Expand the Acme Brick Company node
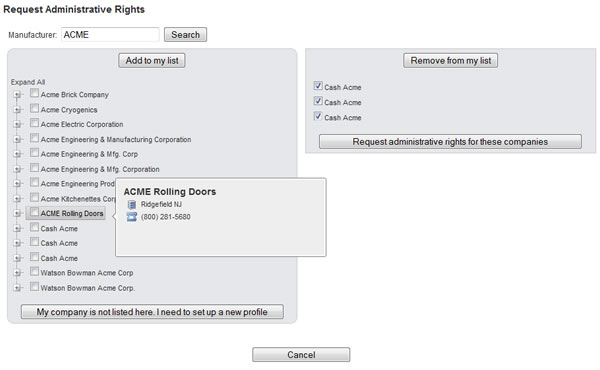600x370 pixels. 17,95
